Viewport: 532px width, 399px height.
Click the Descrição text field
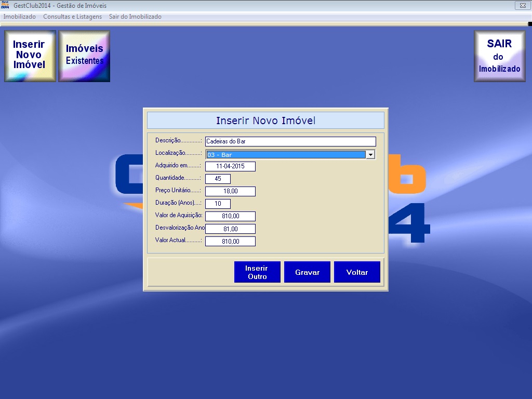[290, 141]
